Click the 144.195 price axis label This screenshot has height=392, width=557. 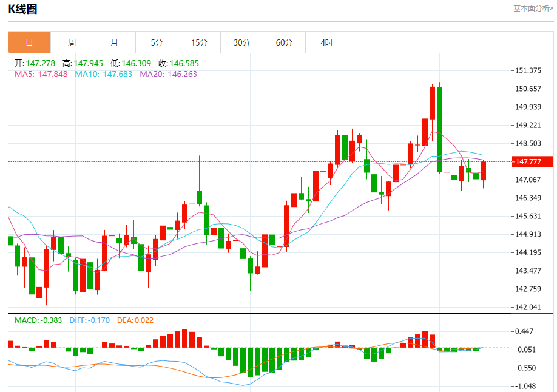point(528,252)
